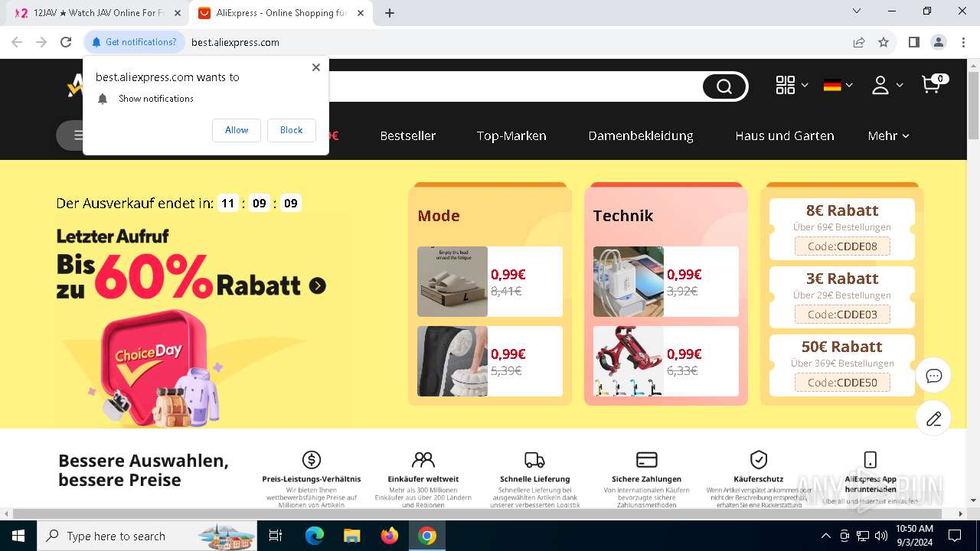Viewport: 980px width, 551px height.
Task: Launch Firefox from taskbar
Action: [390, 536]
